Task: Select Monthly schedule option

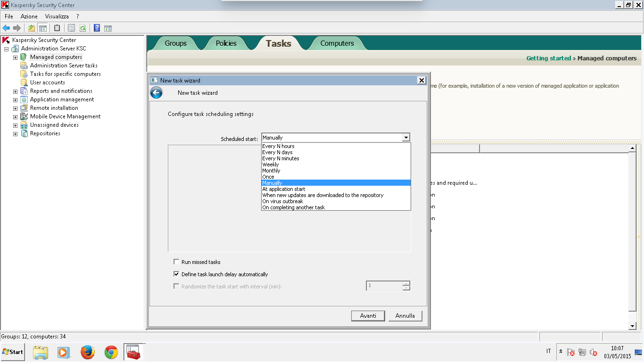Action: pyautogui.click(x=336, y=171)
